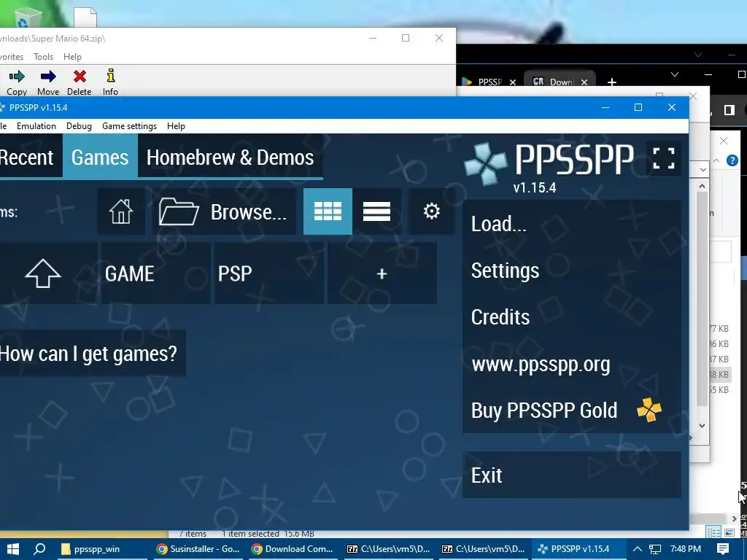Close the Downl browser tab
Image resolution: width=747 pixels, height=560 pixels.
tap(584, 82)
